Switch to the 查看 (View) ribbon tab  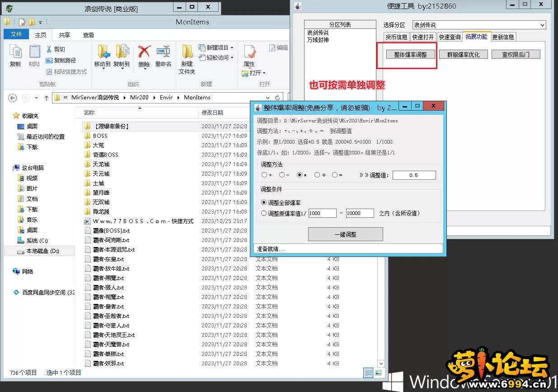tap(89, 35)
